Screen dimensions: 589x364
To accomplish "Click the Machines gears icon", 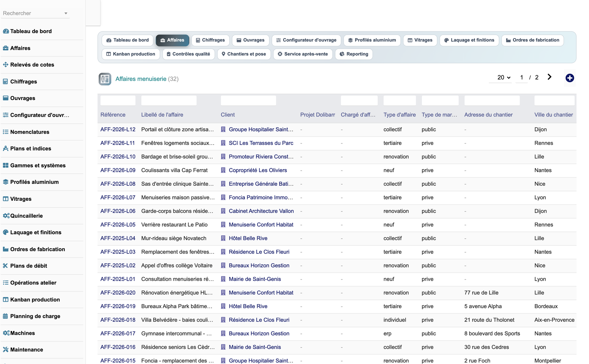I will coord(6,333).
